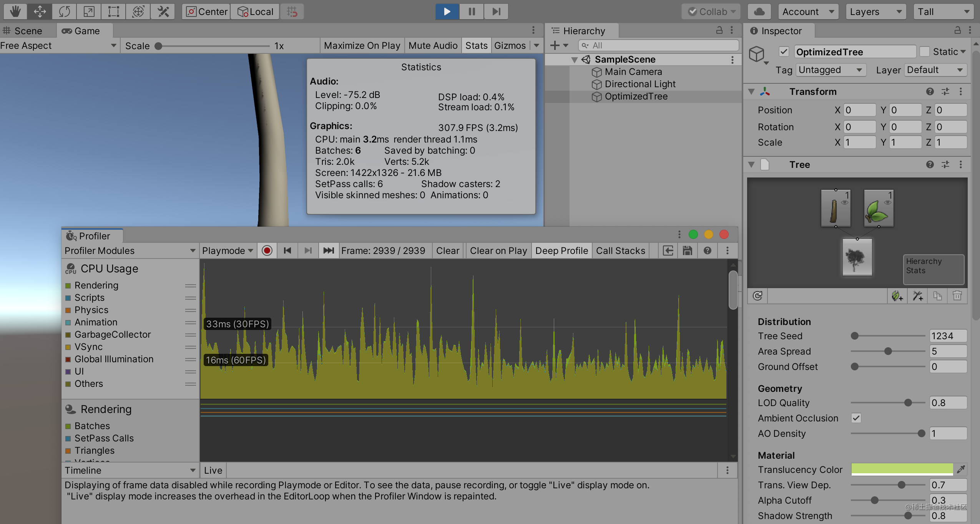Open custom editor tools
The image size is (980, 524).
163,12
